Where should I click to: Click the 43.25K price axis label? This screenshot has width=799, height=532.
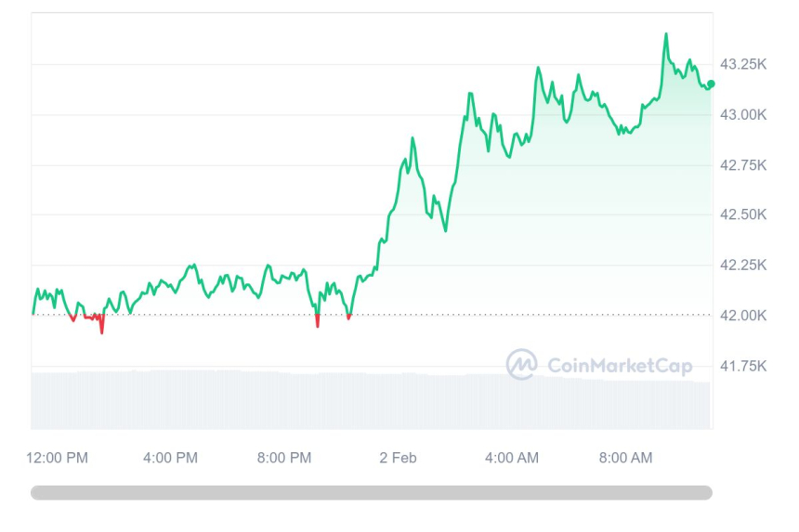point(743,65)
